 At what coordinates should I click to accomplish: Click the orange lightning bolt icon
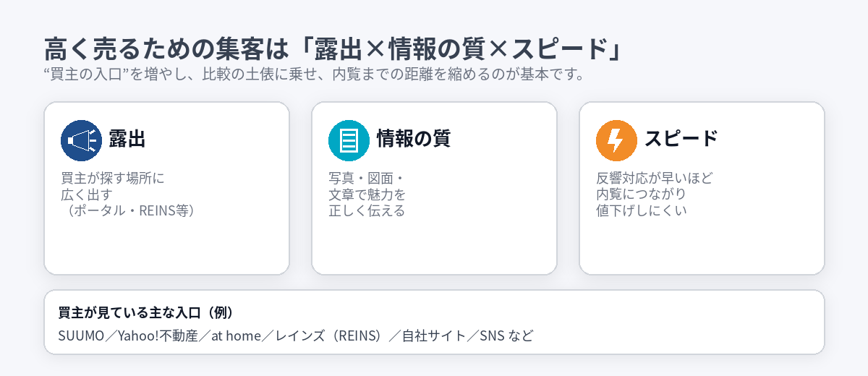[x=616, y=140]
